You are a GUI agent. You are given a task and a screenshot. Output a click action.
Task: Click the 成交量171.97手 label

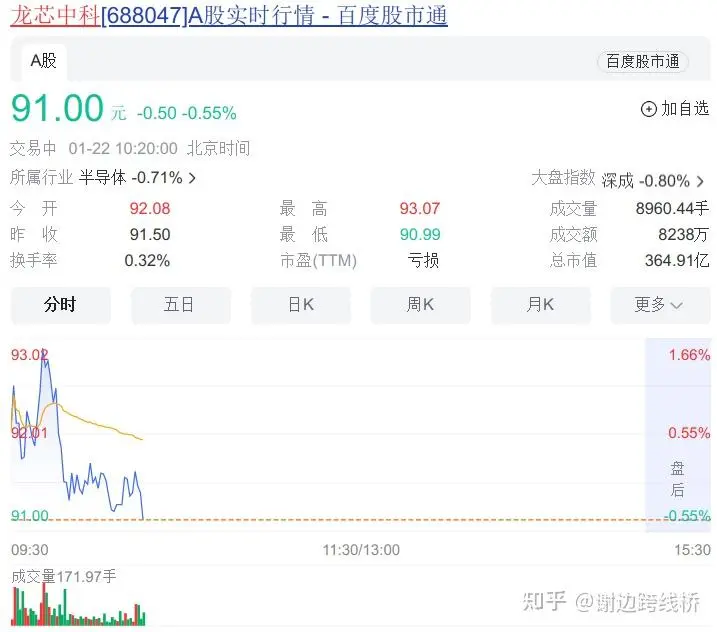click(x=64, y=576)
